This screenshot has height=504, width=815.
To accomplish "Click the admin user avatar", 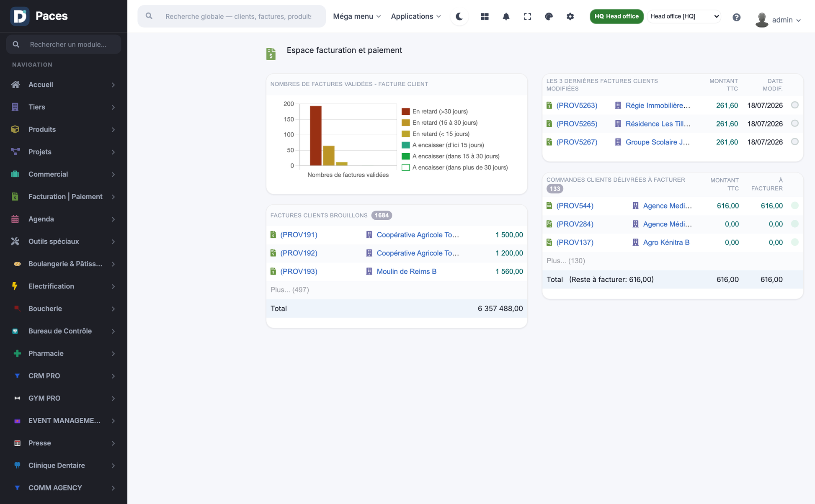I will click(x=762, y=20).
